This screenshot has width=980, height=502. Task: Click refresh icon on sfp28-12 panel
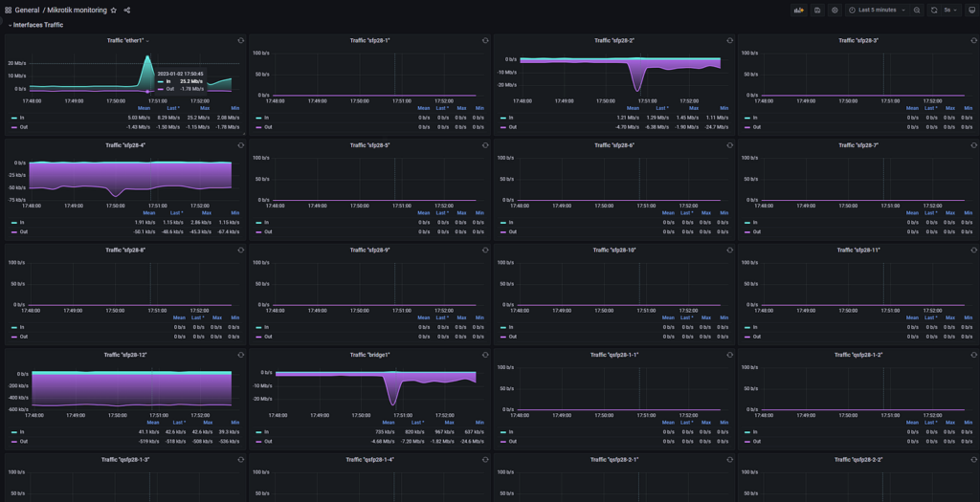(240, 356)
